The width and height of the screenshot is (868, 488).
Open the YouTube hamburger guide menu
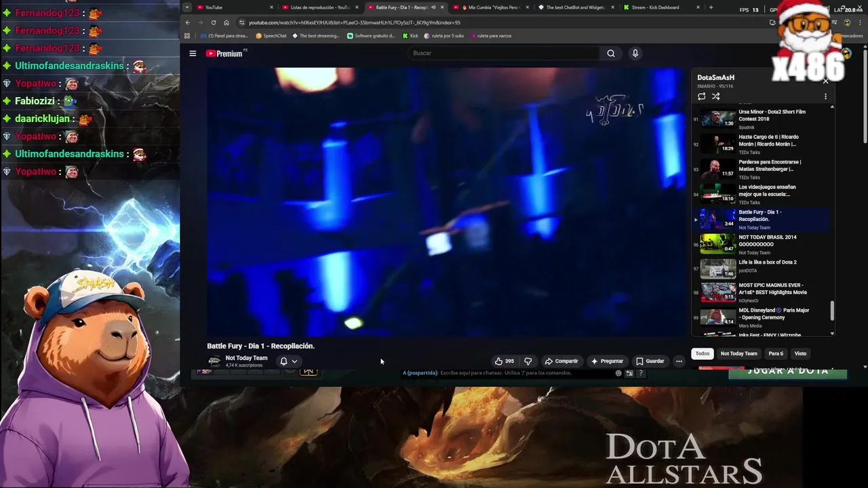[x=193, y=54]
